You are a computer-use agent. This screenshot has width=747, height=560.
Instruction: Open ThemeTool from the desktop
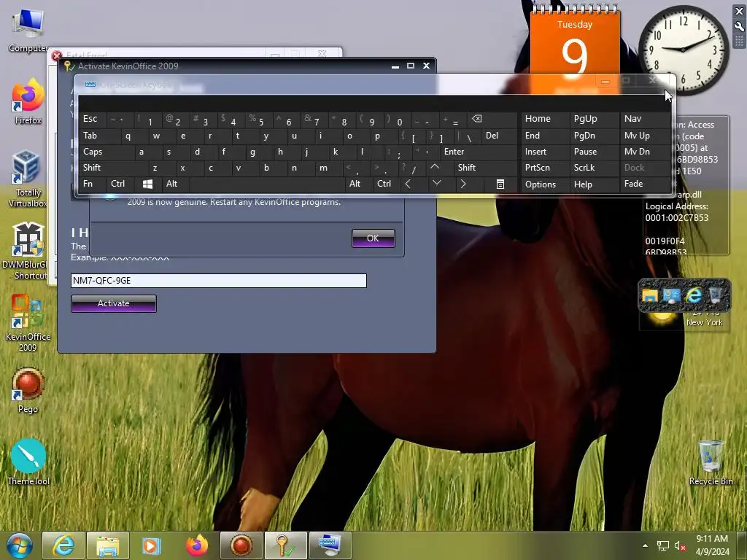28,462
